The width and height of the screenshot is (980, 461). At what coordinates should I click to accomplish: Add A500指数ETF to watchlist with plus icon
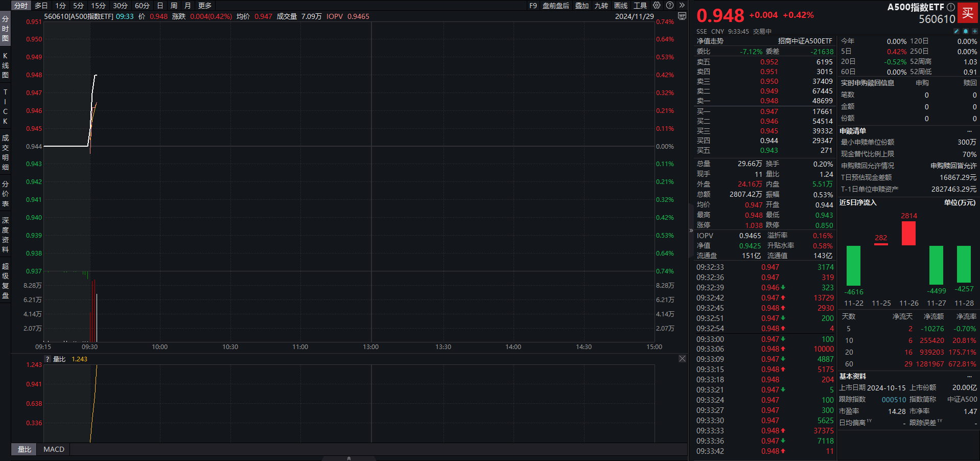(974, 31)
